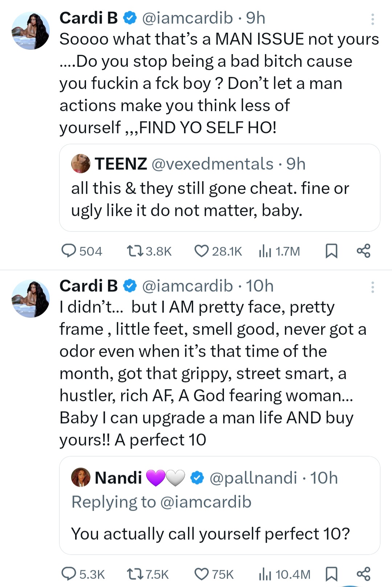Tap Replying to @iamcardib mention link

tap(205, 502)
